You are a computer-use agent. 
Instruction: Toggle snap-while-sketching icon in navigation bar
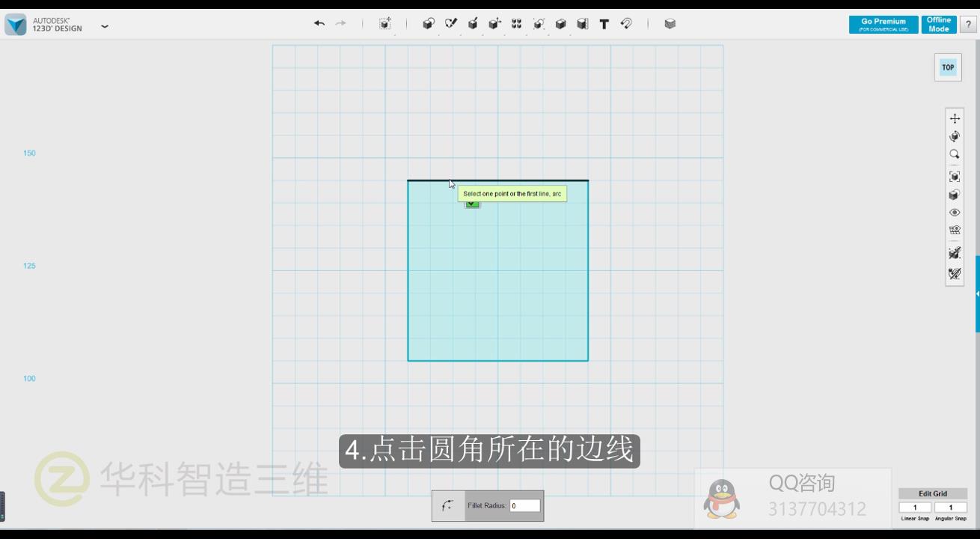955,253
